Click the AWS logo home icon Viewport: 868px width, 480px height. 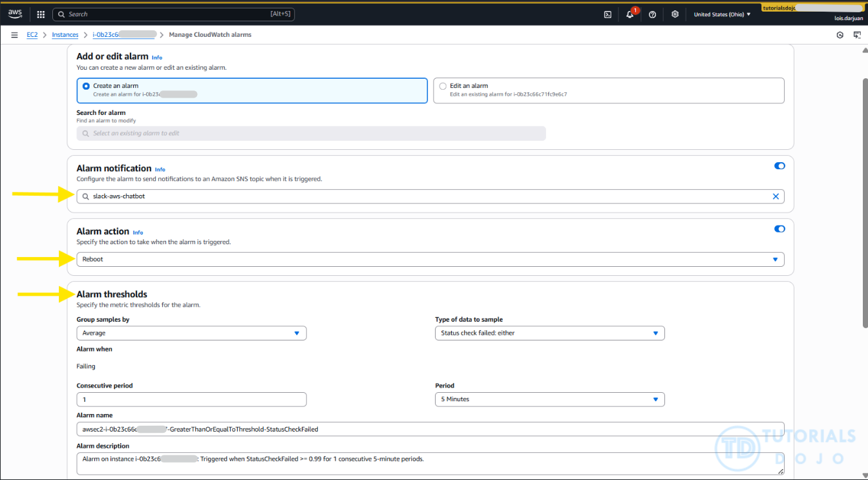[x=15, y=14]
